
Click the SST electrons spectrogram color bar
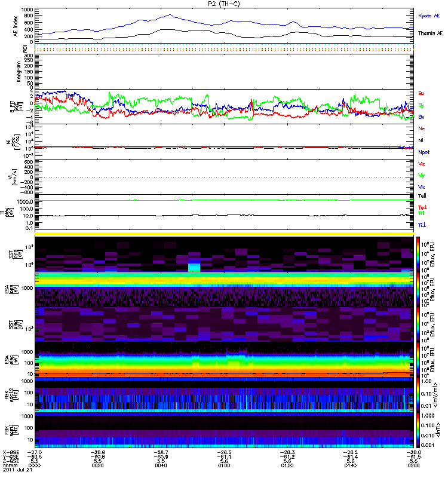419,324
